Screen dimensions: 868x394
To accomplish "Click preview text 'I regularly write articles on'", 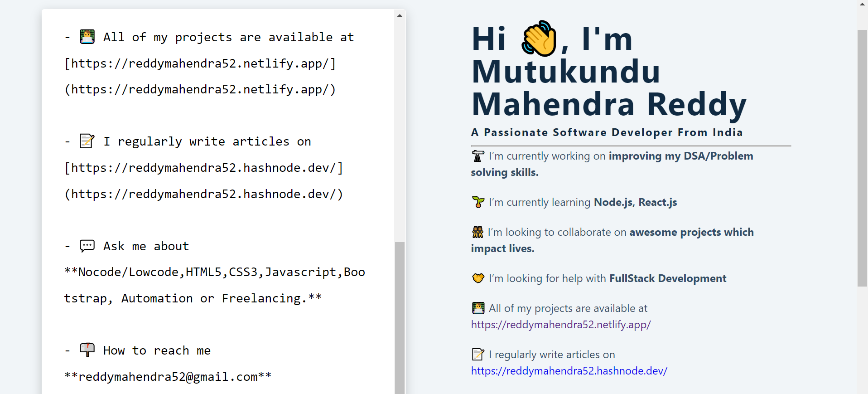I will (552, 355).
